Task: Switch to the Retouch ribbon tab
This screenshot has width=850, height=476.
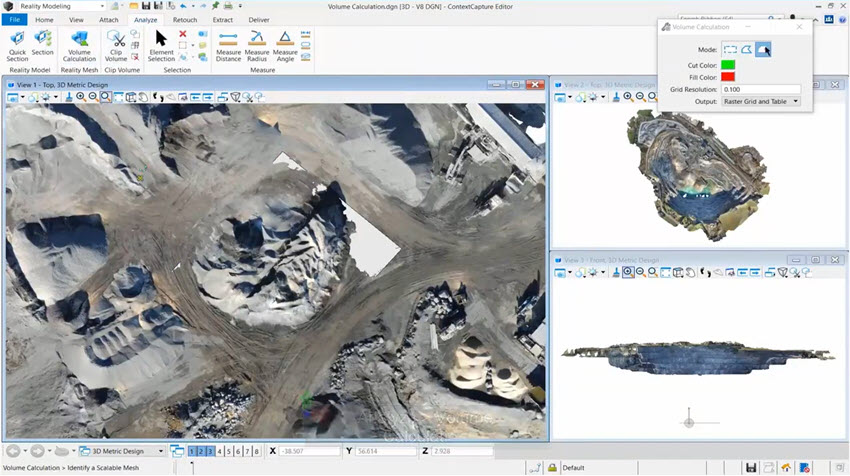Action: point(184,19)
